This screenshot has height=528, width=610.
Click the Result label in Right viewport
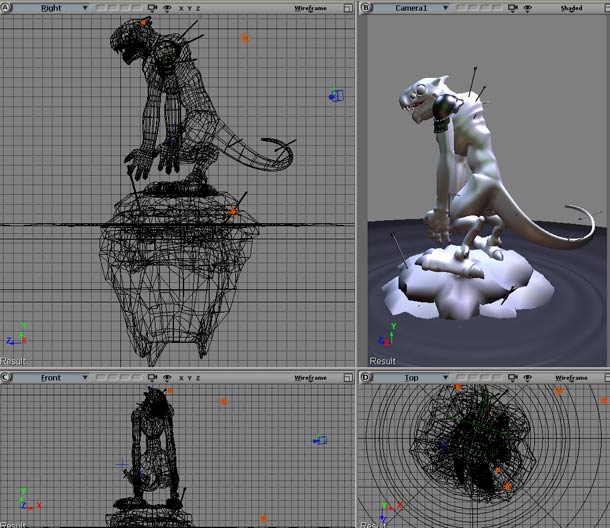pyautogui.click(x=13, y=361)
